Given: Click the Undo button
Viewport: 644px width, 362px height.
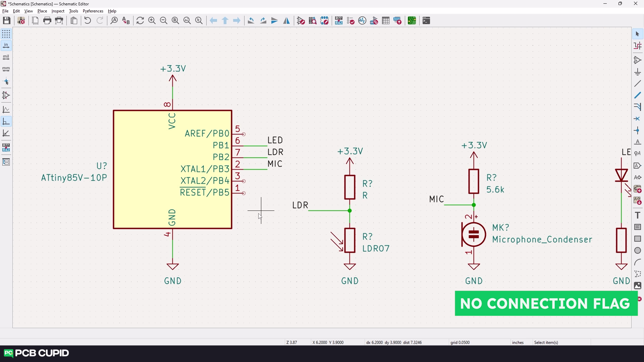Looking at the screenshot, I should coord(87,21).
